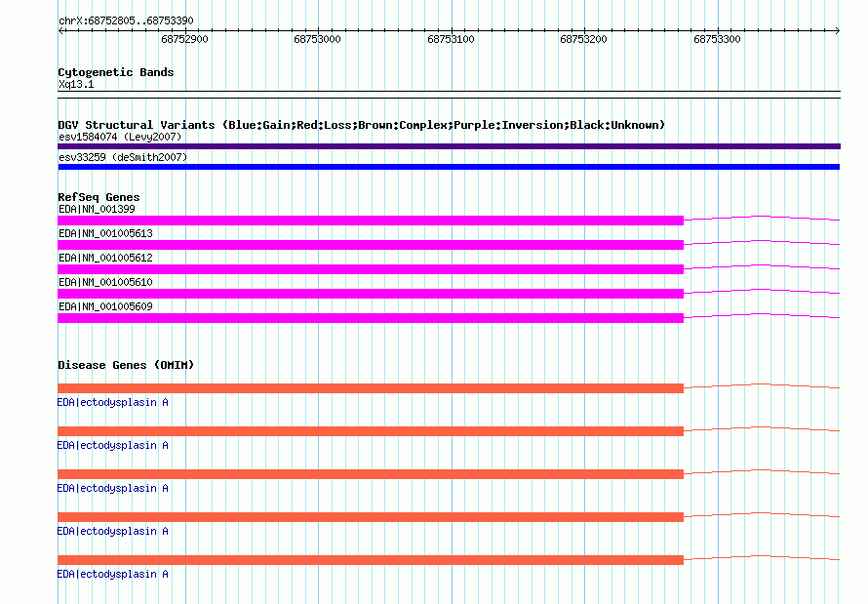Click the chrX:68752805..68753390 coordinate label
The height and width of the screenshot is (604, 868).
[126, 20]
